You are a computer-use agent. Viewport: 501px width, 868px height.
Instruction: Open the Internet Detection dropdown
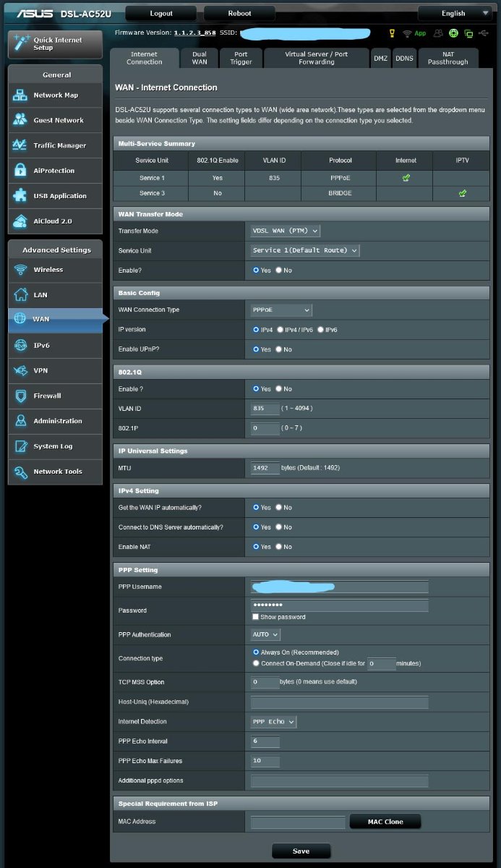point(273,722)
